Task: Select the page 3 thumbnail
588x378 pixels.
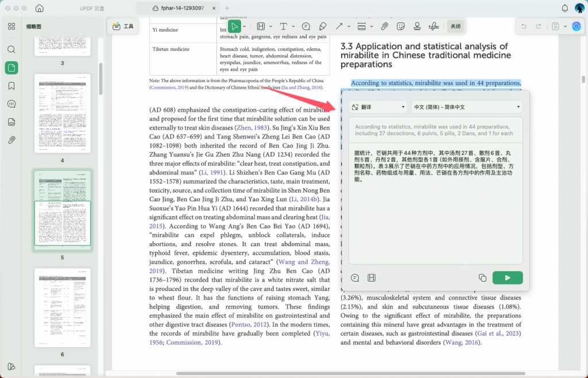Action: click(x=62, y=46)
